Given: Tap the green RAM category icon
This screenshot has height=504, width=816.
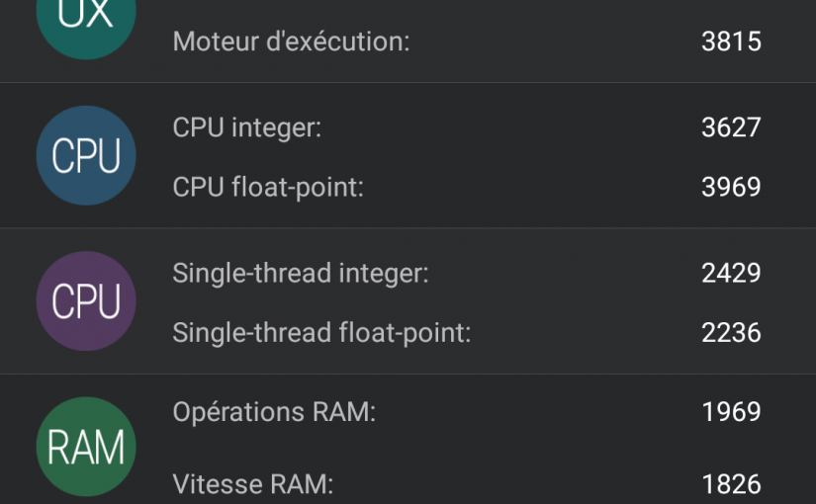Looking at the screenshot, I should click(x=86, y=447).
